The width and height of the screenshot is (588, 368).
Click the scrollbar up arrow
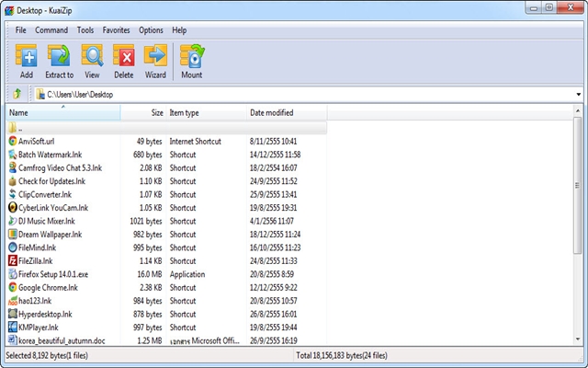pos(578,111)
